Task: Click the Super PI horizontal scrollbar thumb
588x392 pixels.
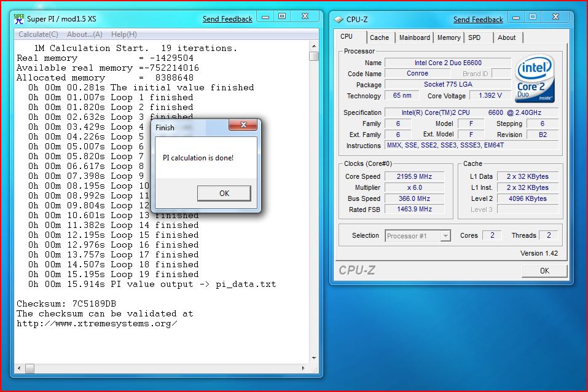Action: pyautogui.click(x=29, y=369)
